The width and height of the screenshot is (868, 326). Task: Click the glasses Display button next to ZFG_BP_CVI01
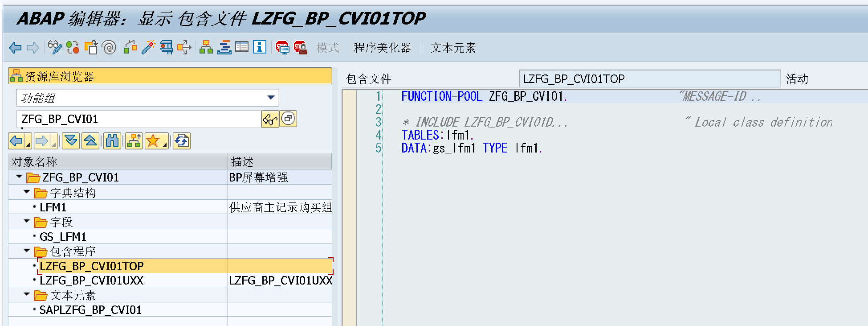pos(270,119)
